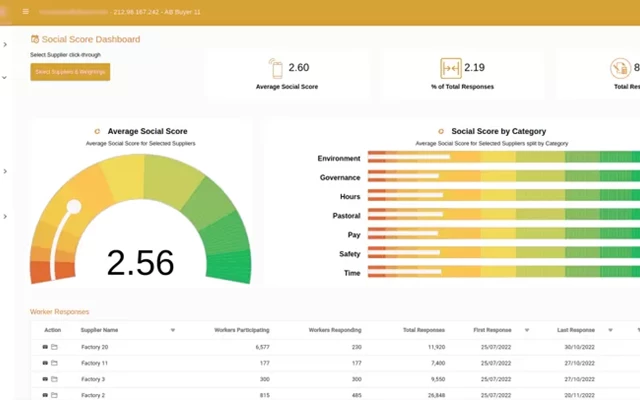The width and height of the screenshot is (640, 400).
Task: Click the 2.60 Average Social Score value
Action: [x=299, y=67]
